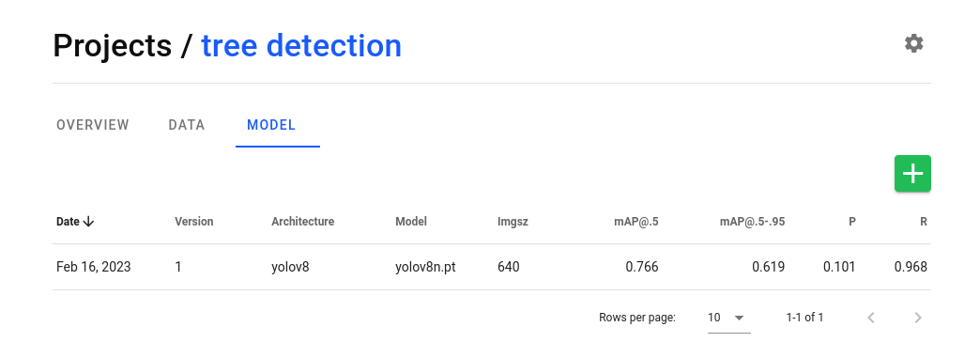The height and width of the screenshot is (358, 980).
Task: Toggle Date sort direction arrow
Action: tap(88, 222)
